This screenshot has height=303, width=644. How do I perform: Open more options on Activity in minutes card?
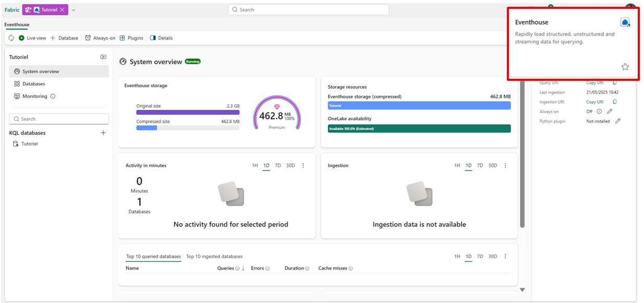(x=303, y=166)
